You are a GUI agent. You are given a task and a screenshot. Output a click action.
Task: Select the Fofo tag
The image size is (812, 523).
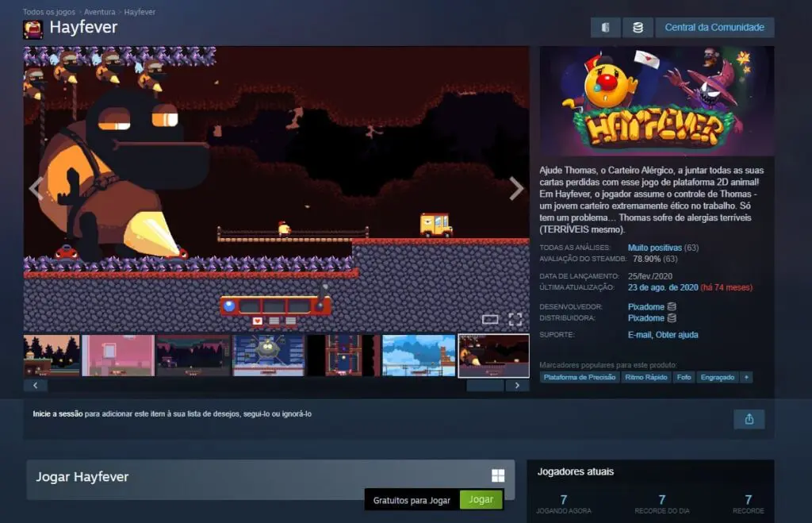pyautogui.click(x=684, y=377)
